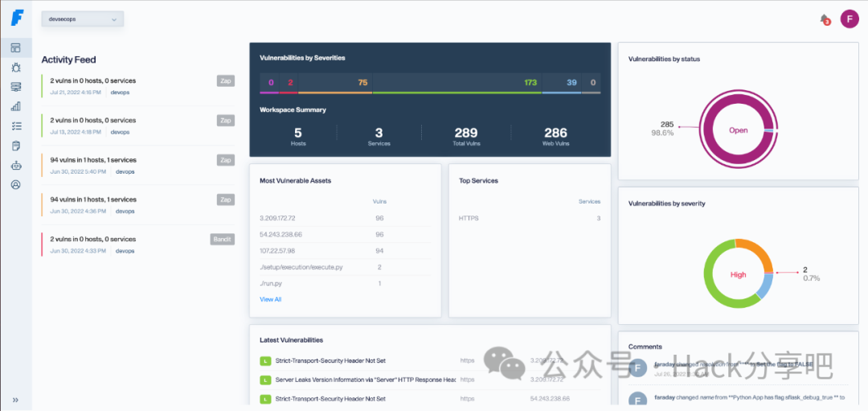
Task: Open the Vulnerabilities bug icon in sidebar
Action: [16, 68]
